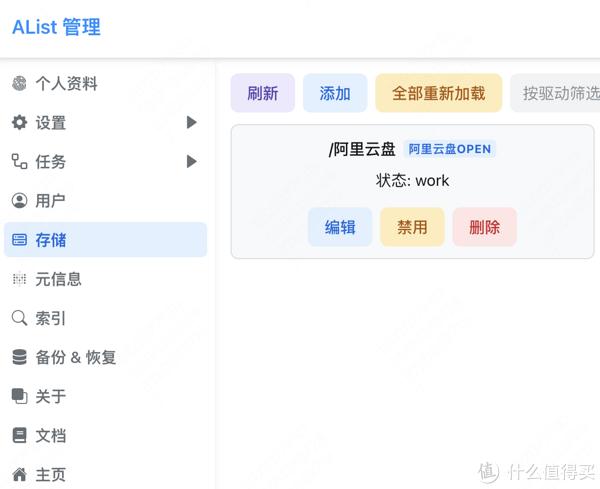Click the 文档 book icon

coord(19,435)
